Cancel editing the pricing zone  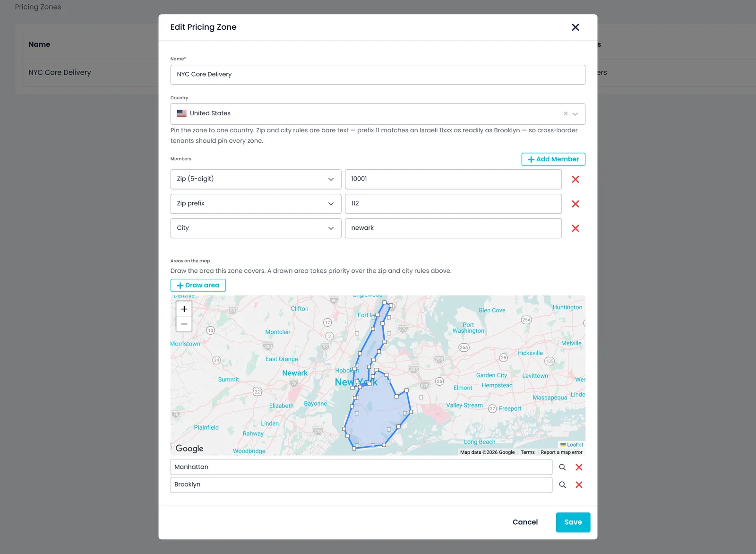525,522
